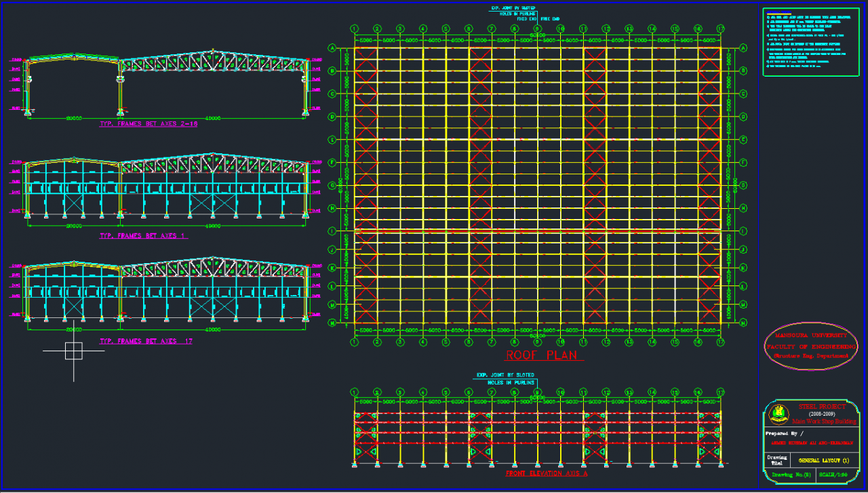Viewport: 868px width, 493px height.
Task: Select the red author name under Prepared By
Action: tap(812, 443)
